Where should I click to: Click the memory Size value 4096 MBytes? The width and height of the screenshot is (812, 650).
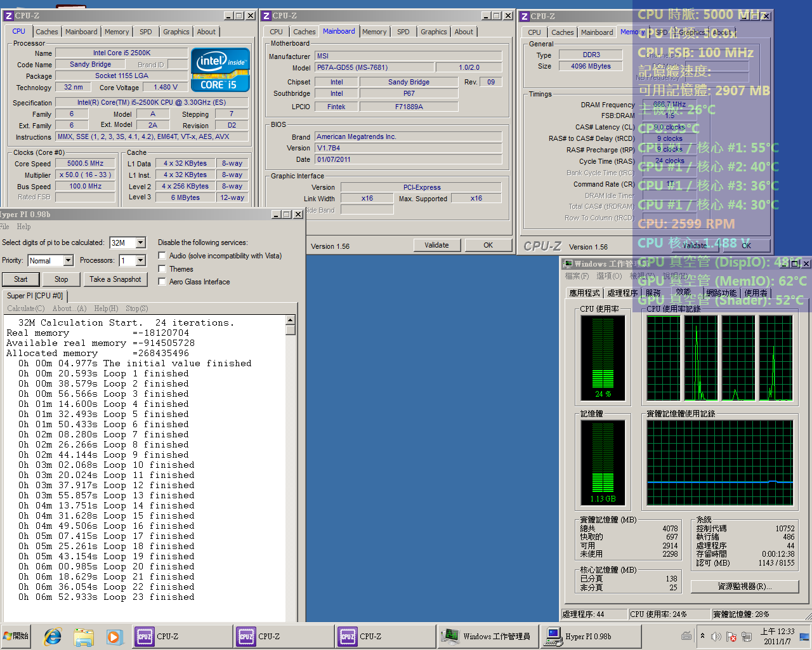point(591,66)
